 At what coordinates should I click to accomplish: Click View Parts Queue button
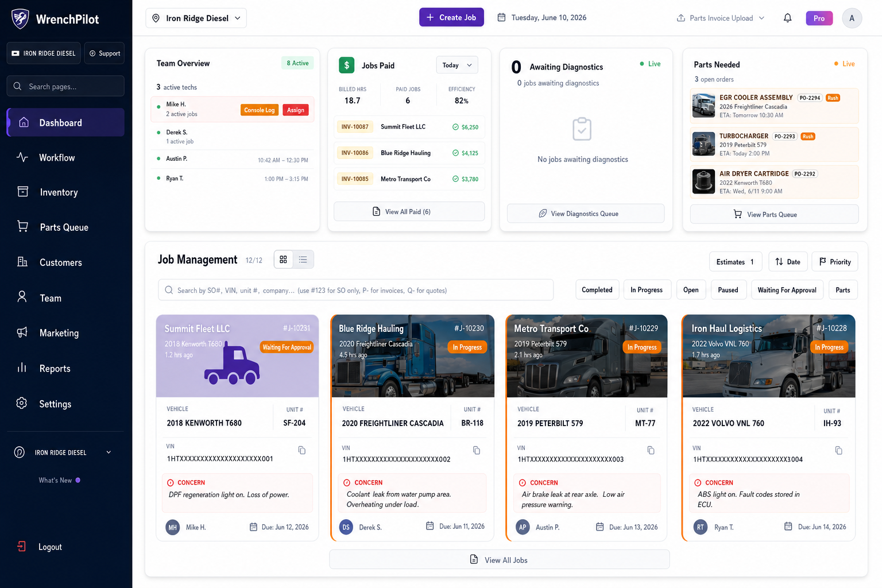(x=774, y=214)
